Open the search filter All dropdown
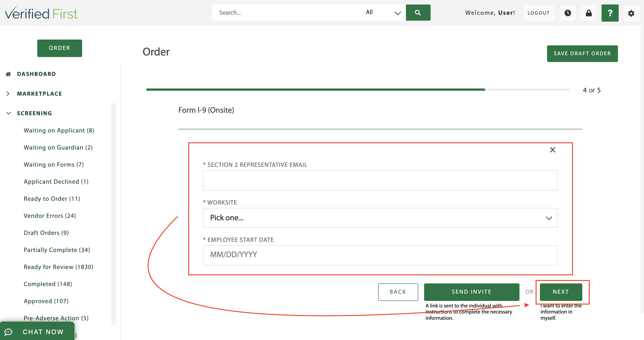The image size is (644, 340). point(383,13)
